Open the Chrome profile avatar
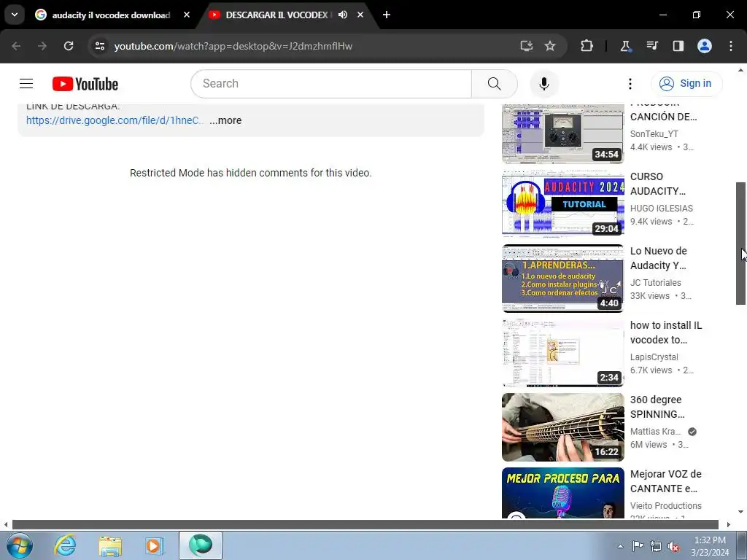This screenshot has height=560, width=747. 705,46
